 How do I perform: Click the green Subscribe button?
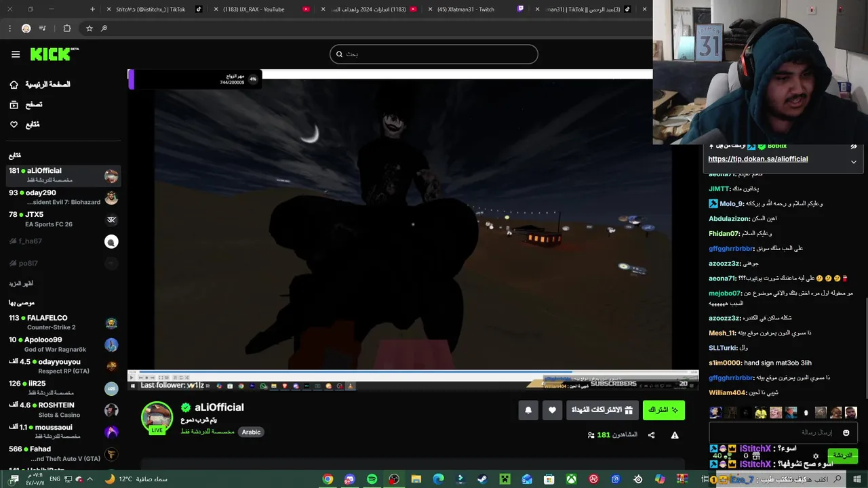(x=663, y=410)
